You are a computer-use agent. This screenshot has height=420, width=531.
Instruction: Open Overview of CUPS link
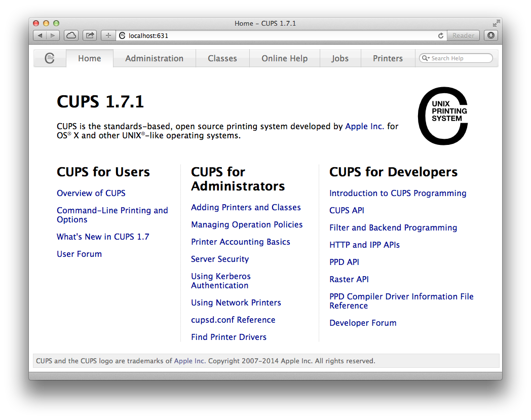click(91, 193)
